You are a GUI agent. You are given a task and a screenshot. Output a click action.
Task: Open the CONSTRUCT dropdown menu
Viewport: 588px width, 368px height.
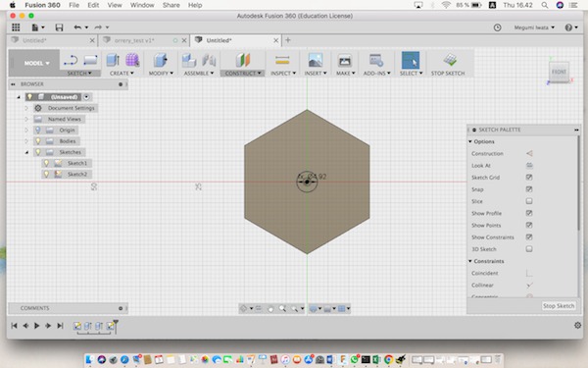coord(243,74)
